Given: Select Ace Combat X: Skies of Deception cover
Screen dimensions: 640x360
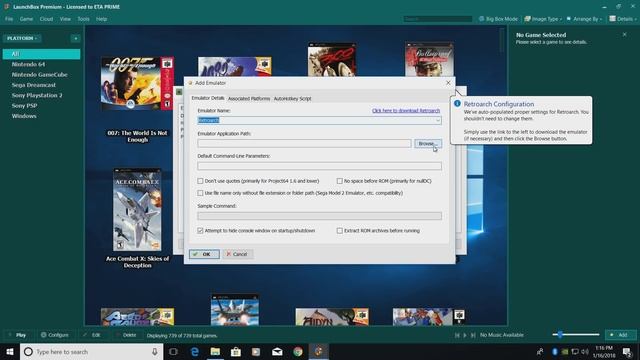Looking at the screenshot, I should point(137,209).
